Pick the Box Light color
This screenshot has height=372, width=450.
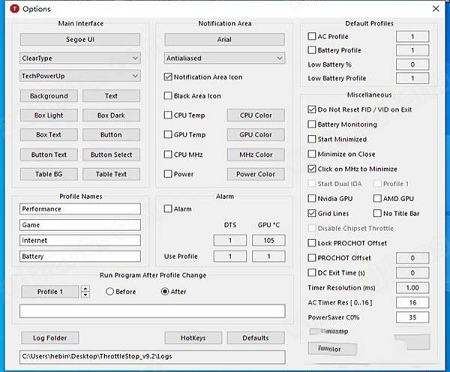pyautogui.click(x=49, y=115)
